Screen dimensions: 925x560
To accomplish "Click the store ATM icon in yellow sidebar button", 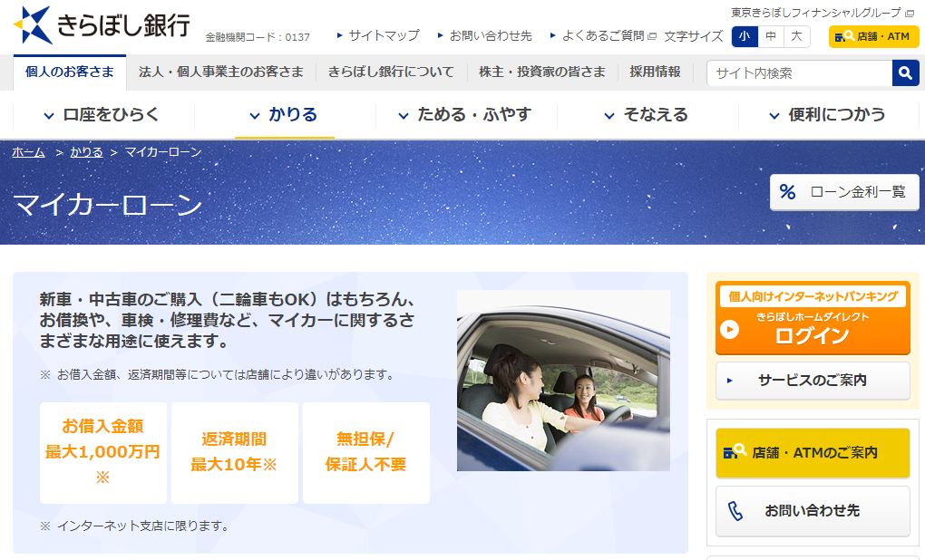I will (735, 451).
